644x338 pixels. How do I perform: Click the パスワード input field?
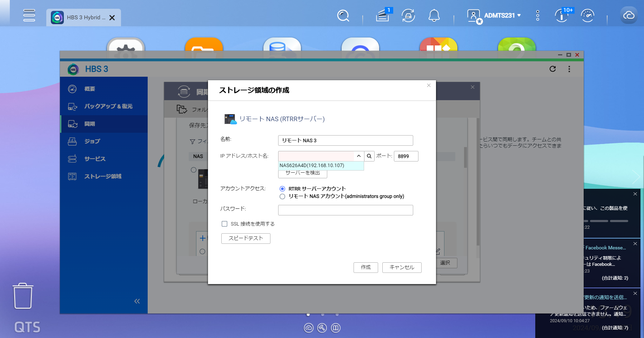point(346,210)
